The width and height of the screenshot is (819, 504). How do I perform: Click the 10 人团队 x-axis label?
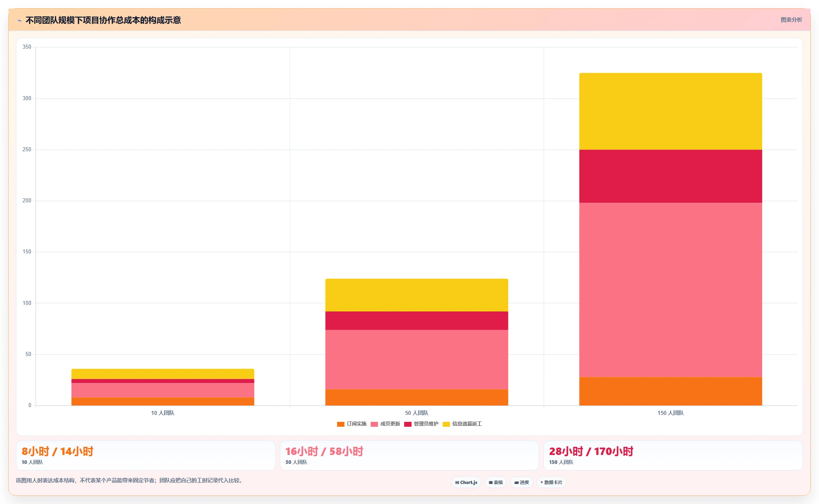(163, 413)
